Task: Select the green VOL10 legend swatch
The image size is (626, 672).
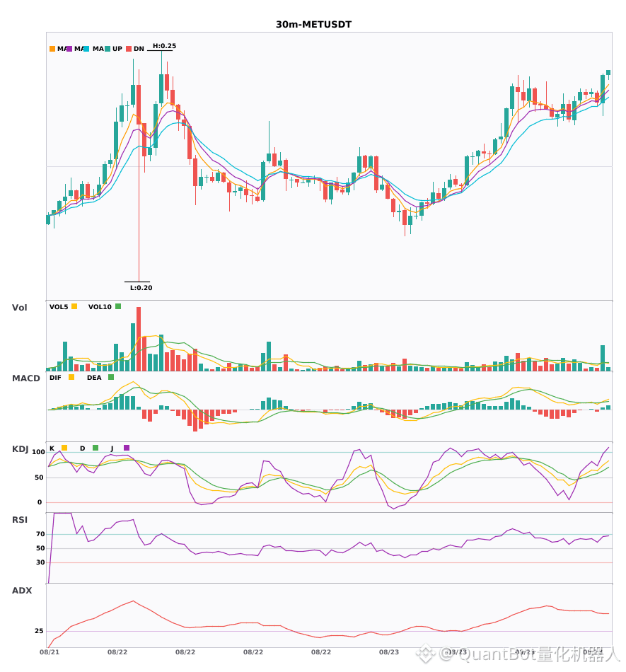Action: [x=118, y=306]
